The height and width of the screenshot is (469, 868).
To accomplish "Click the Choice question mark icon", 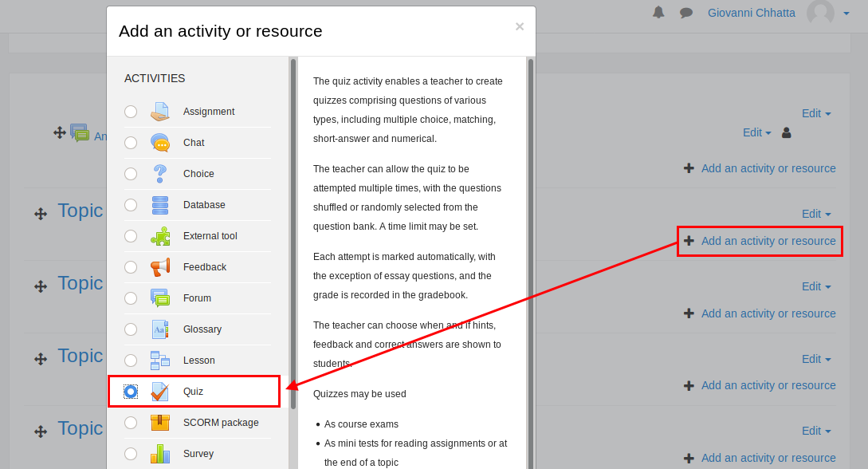I will point(160,174).
